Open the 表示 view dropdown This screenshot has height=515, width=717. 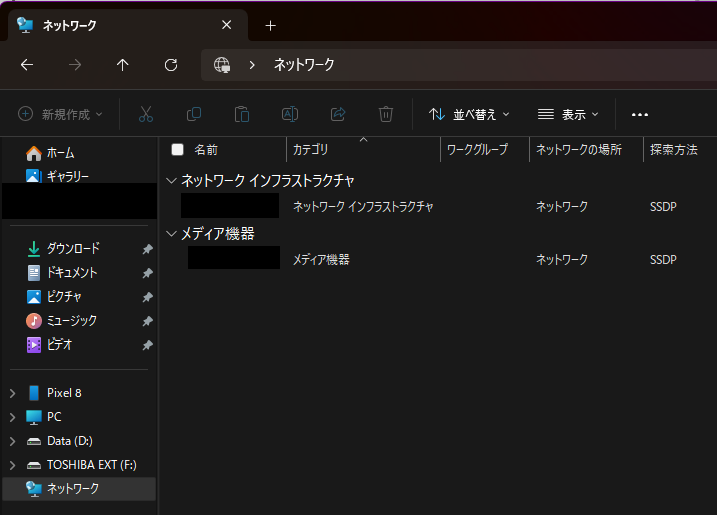point(568,114)
